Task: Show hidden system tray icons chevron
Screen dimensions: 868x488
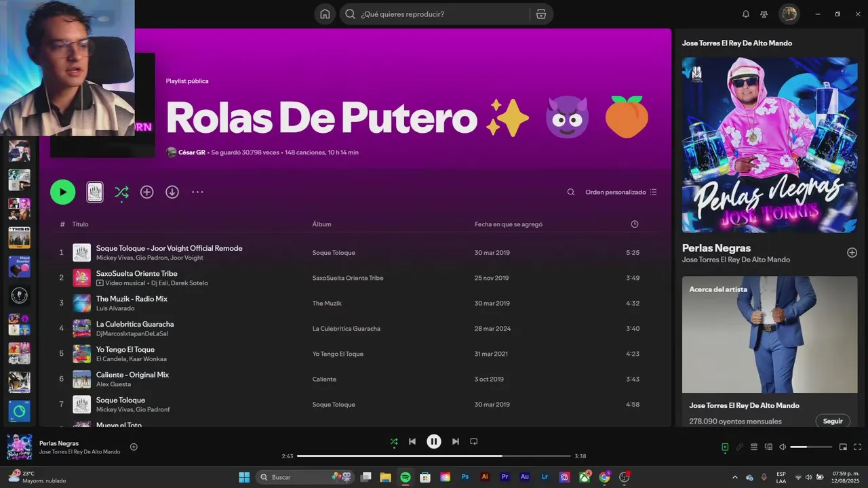Action: (734, 477)
